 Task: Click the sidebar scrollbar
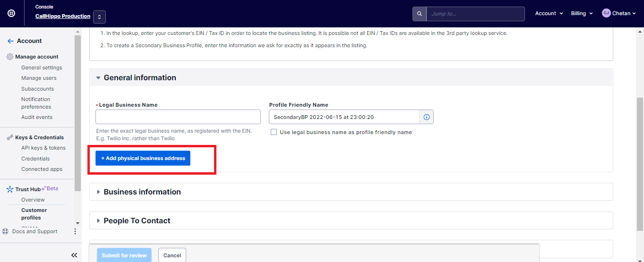point(77,113)
